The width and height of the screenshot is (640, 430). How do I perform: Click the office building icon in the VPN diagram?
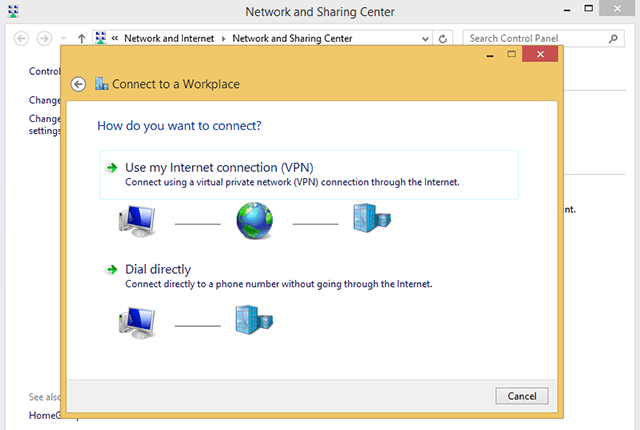click(x=371, y=218)
